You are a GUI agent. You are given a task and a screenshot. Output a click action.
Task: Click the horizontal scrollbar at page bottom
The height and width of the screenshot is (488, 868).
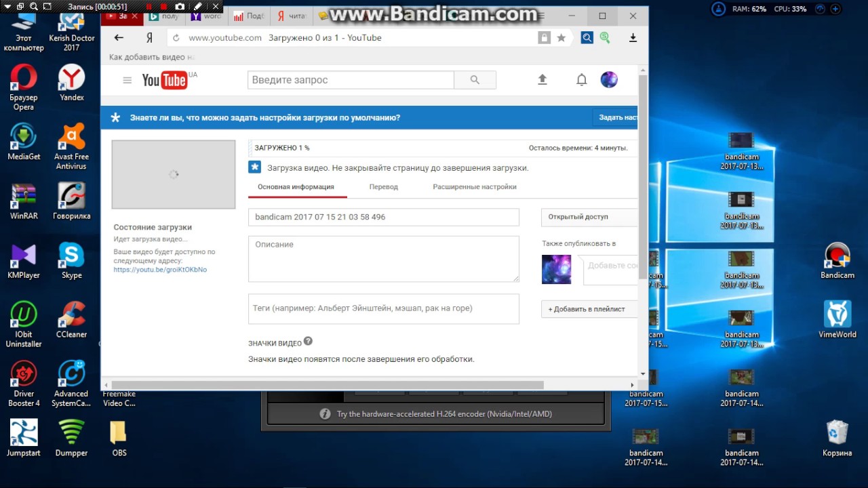pos(328,385)
